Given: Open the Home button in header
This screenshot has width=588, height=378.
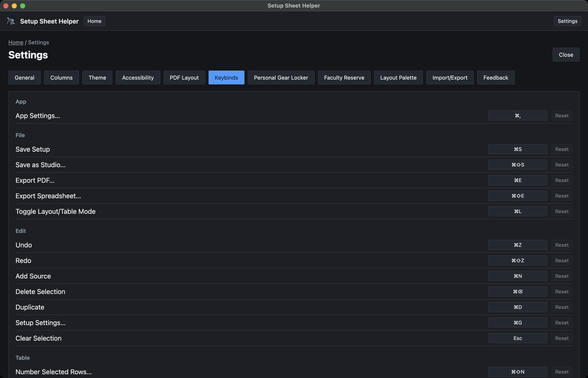Looking at the screenshot, I should click(94, 21).
